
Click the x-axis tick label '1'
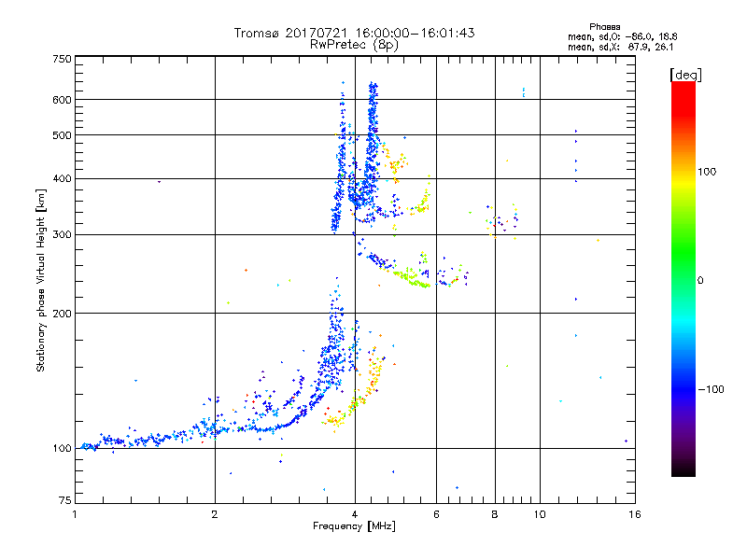(75, 514)
